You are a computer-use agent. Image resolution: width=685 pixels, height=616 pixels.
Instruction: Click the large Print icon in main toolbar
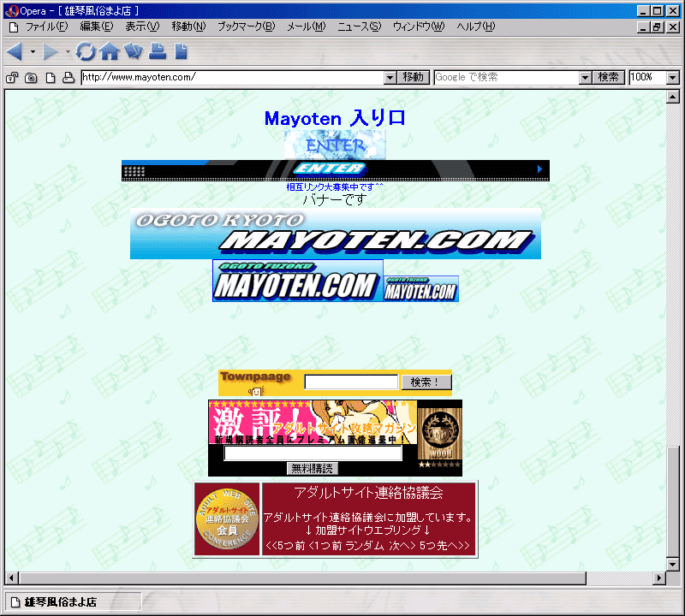pyautogui.click(x=158, y=51)
